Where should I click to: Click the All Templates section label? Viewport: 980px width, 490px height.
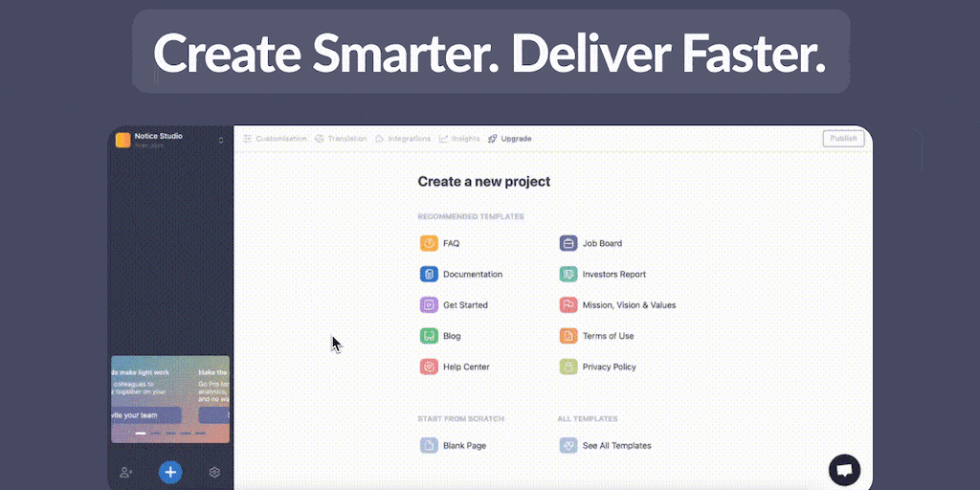[588, 419]
